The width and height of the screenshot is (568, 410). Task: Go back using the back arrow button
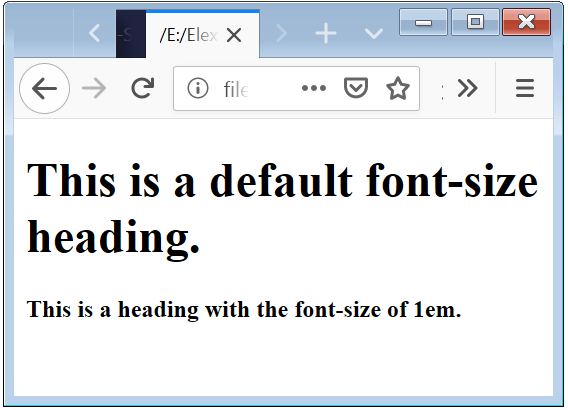[x=44, y=88]
